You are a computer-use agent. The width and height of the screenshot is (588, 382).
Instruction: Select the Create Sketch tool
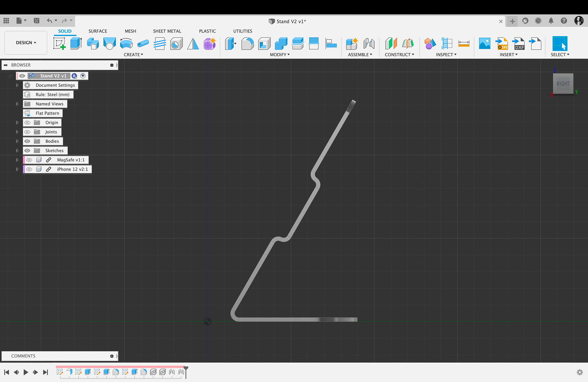coord(59,43)
